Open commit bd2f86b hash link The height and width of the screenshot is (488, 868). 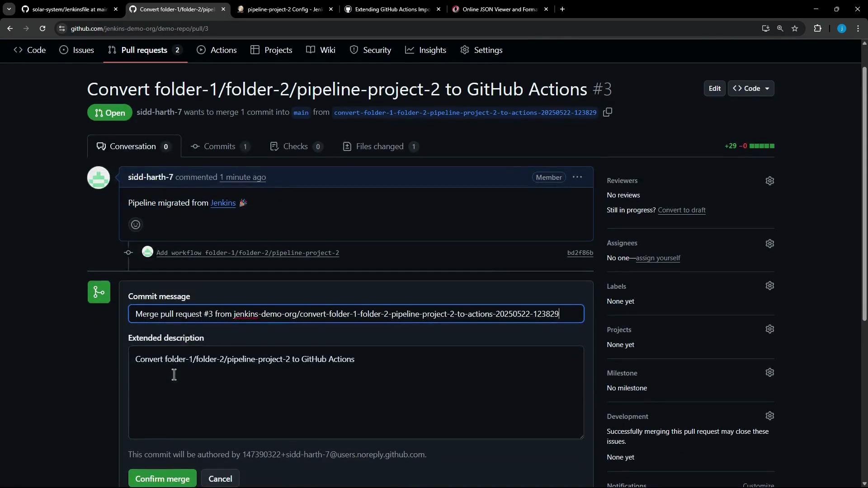(580, 253)
